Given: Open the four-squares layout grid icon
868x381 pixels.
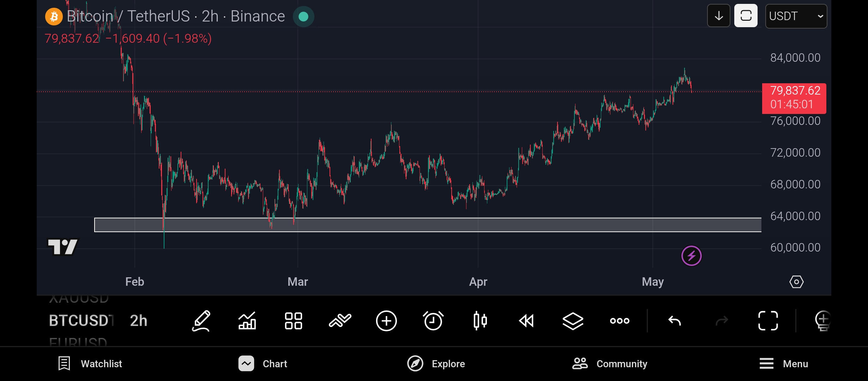Looking at the screenshot, I should pyautogui.click(x=294, y=321).
